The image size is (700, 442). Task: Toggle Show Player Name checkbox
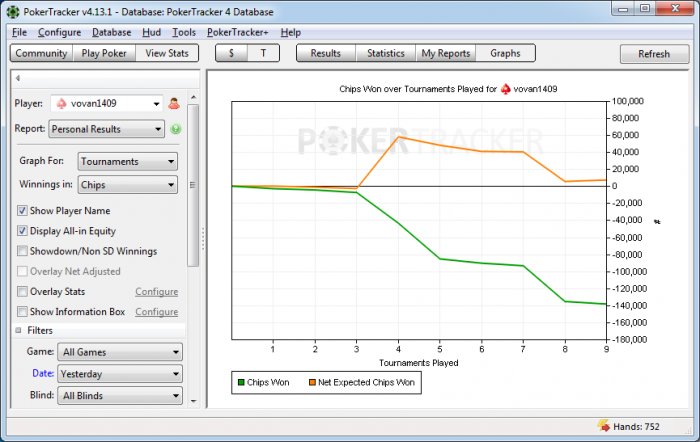pyautogui.click(x=22, y=210)
